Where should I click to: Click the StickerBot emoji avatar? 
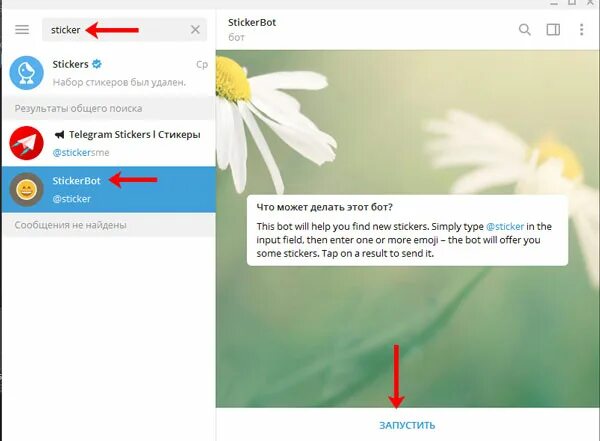click(26, 189)
